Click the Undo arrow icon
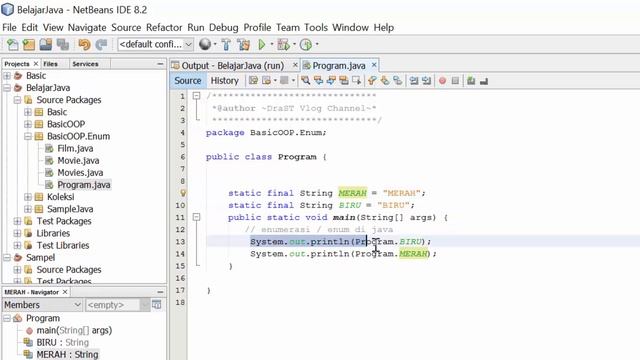The width and height of the screenshot is (640, 360). tap(84, 44)
